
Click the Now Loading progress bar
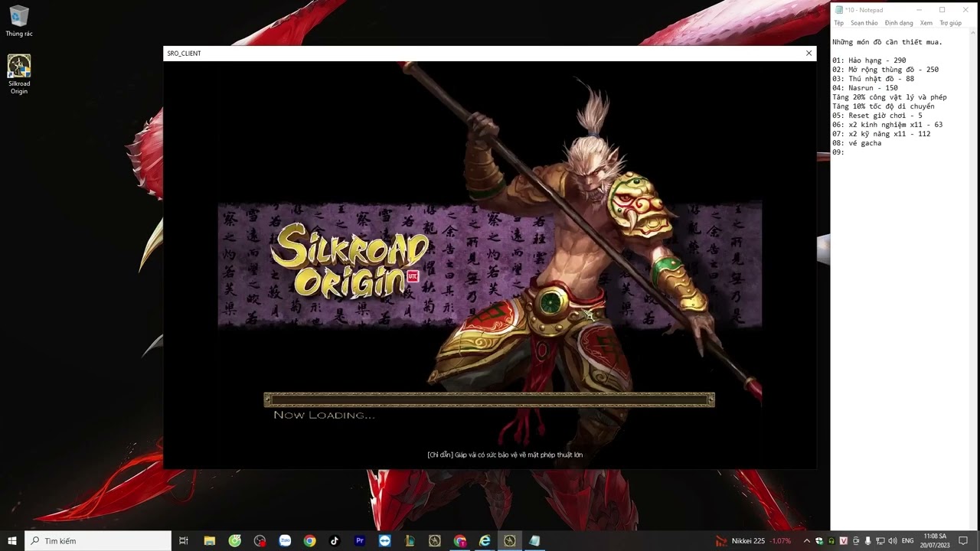(489, 399)
